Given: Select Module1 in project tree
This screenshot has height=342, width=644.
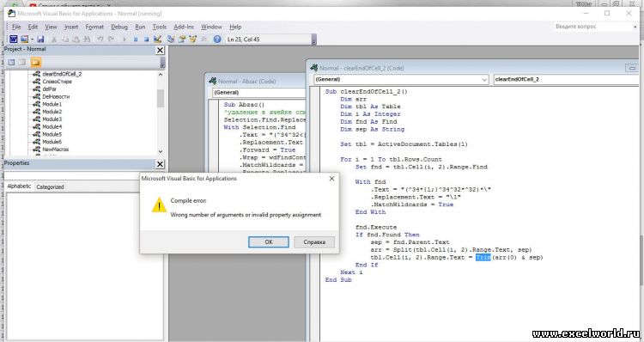Looking at the screenshot, I should pos(52,104).
